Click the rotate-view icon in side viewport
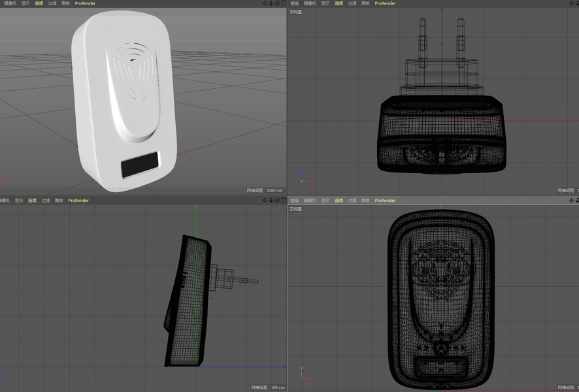Screen dimensions: 579x392 [x=277, y=201]
